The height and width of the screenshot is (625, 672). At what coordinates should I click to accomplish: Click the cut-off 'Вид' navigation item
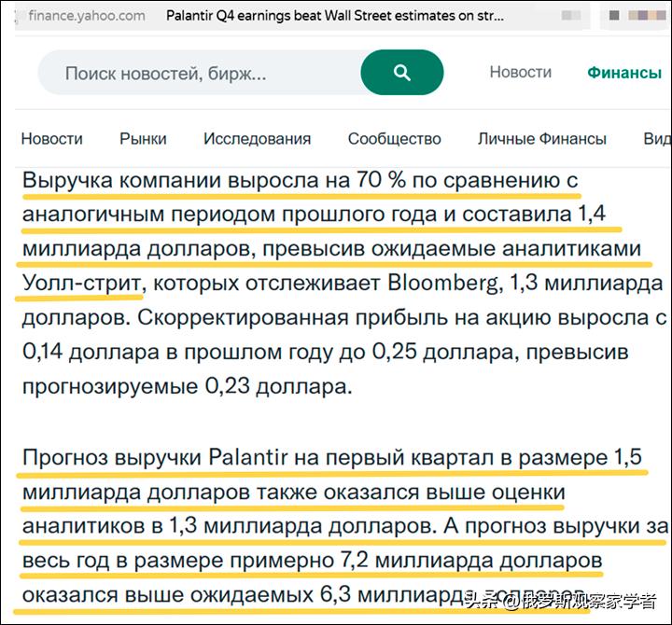pos(656,138)
